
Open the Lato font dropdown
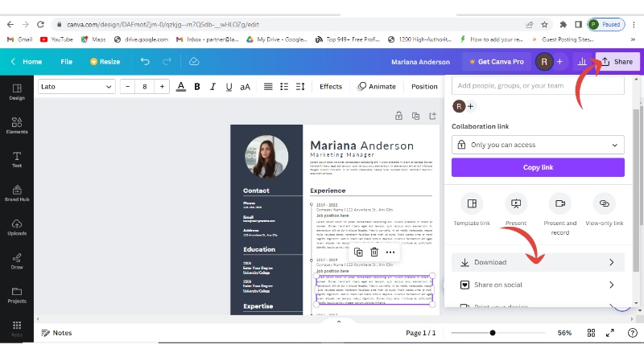coord(76,87)
